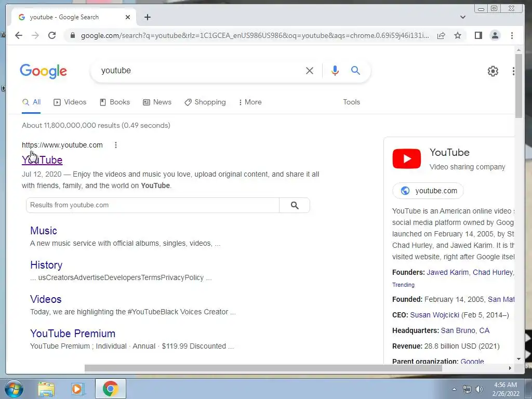
Task: Click the Chrome taskbar icon
Action: (110, 389)
